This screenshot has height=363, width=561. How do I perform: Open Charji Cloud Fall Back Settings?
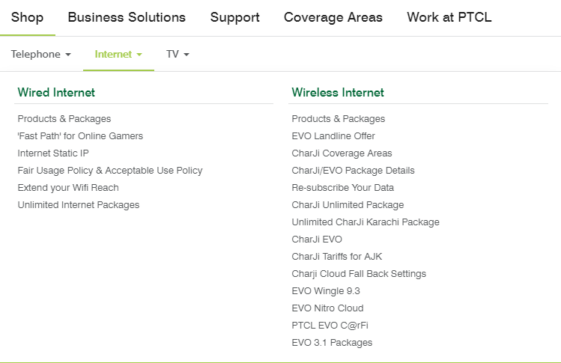[359, 274]
